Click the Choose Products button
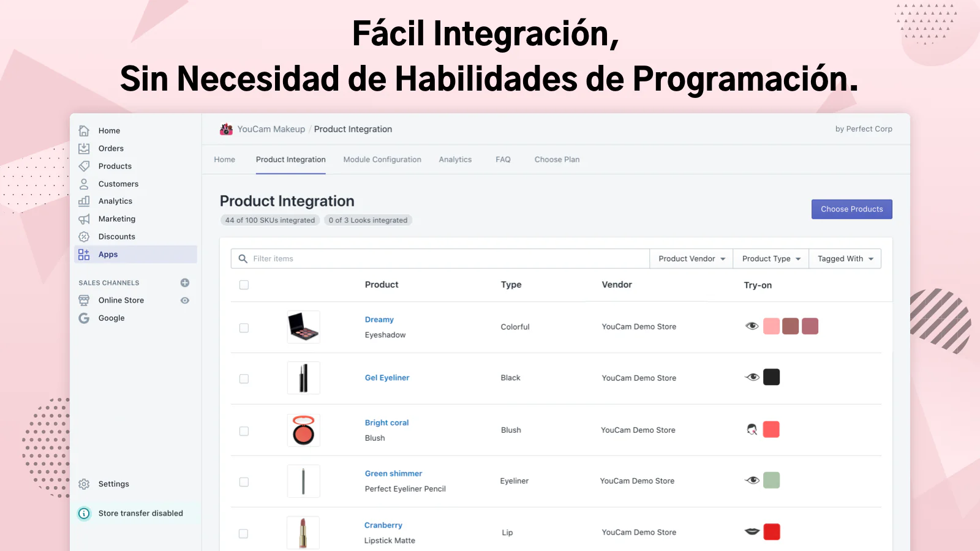Screen dimensions: 980x551 [852, 209]
